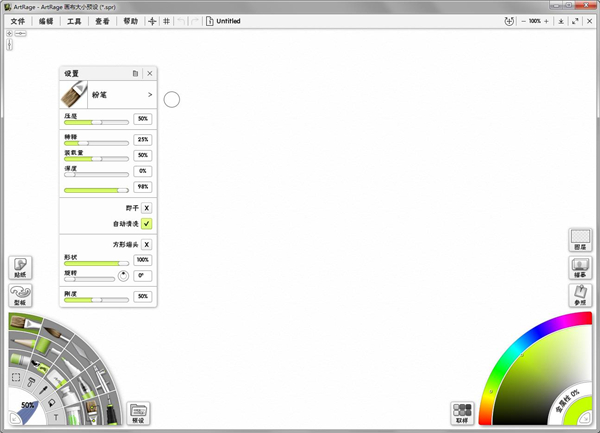Image resolution: width=600 pixels, height=433 pixels.
Task: Open the 工具 tools menu
Action: point(74,20)
